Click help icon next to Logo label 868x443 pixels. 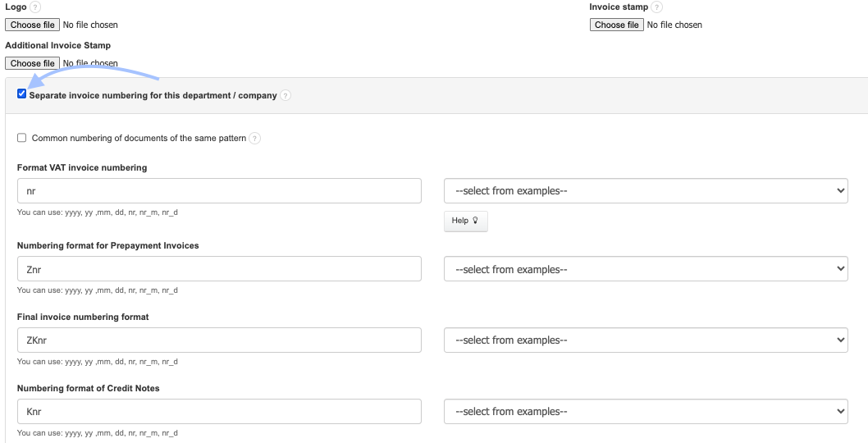(35, 7)
